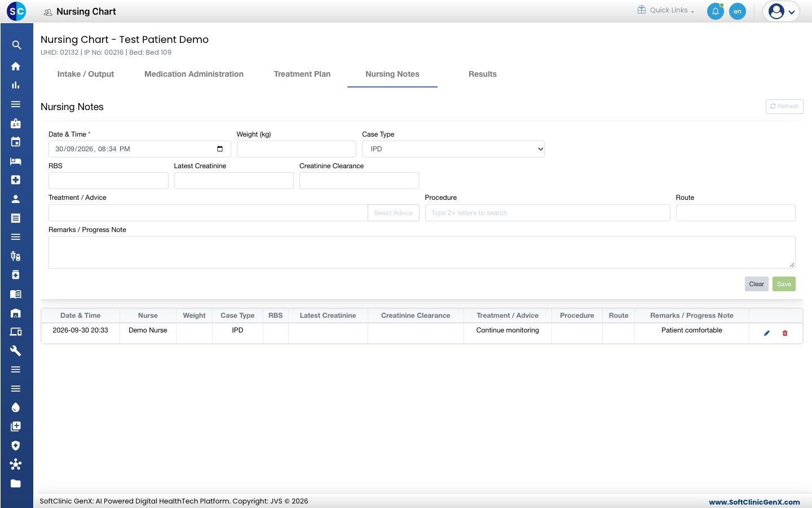Viewport: 812px width, 508px height.
Task: Edit the nursing note with pencil icon
Action: [x=766, y=333]
